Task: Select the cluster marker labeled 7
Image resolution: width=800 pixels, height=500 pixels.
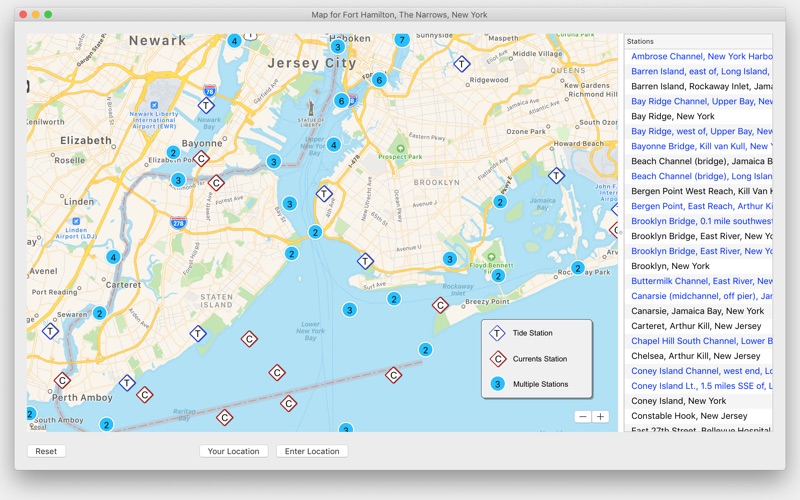Action: 402,40
